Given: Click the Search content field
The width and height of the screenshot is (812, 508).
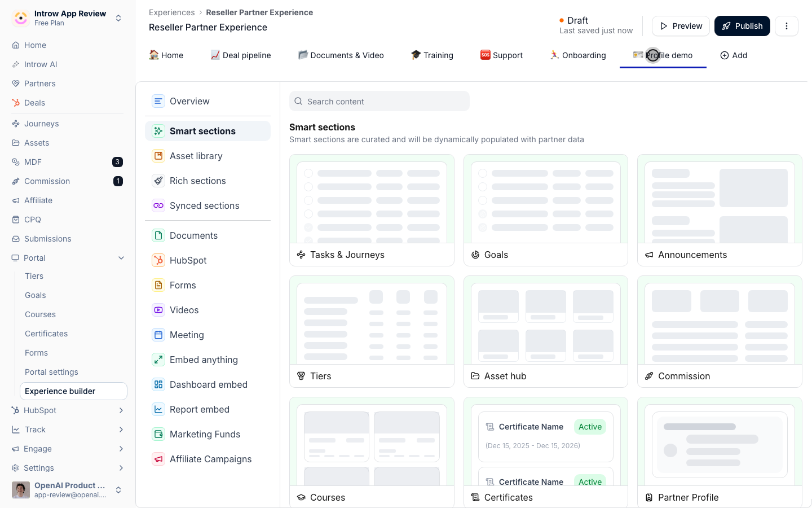Looking at the screenshot, I should pyautogui.click(x=379, y=101).
